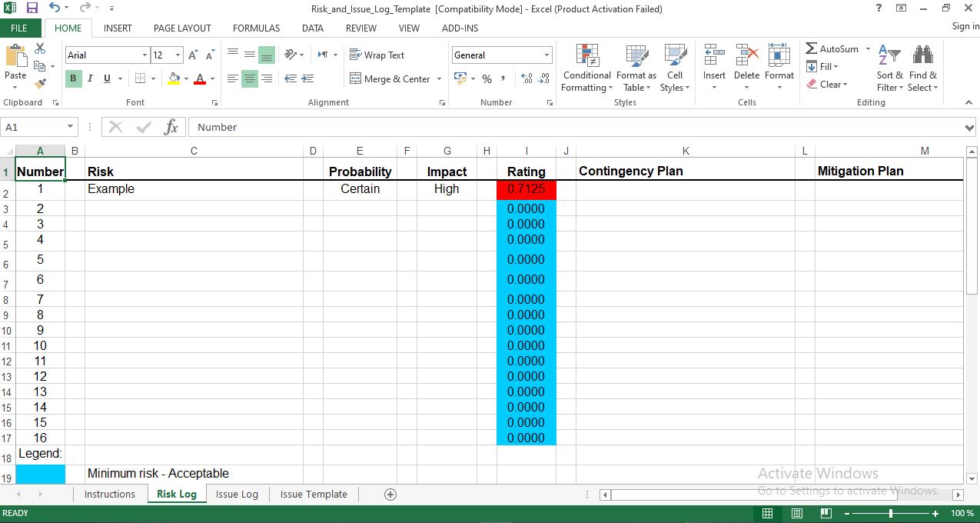Click the Insert Cells button
The image size is (980, 523).
point(714,68)
